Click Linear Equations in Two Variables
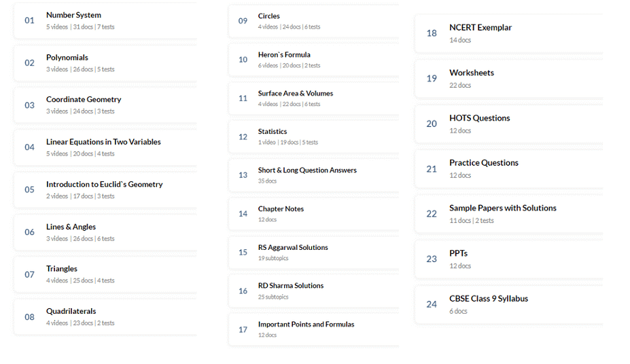This screenshot has height=364, width=630. 103,142
